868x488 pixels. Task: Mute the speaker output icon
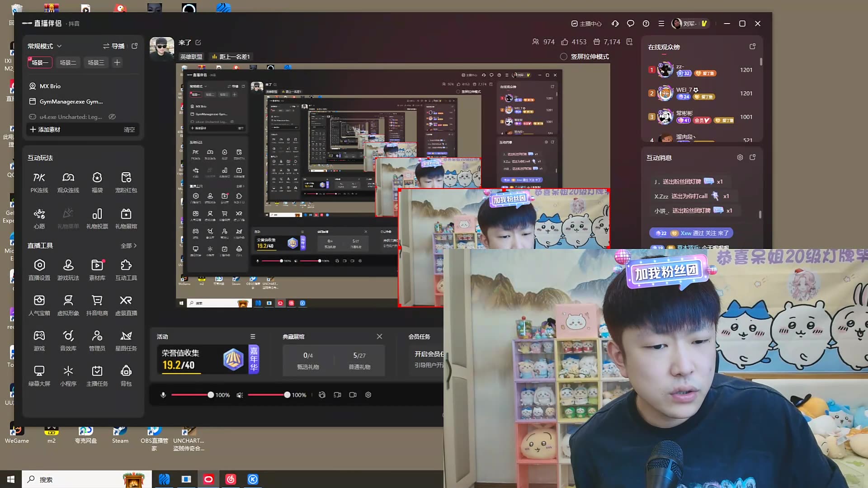click(240, 395)
